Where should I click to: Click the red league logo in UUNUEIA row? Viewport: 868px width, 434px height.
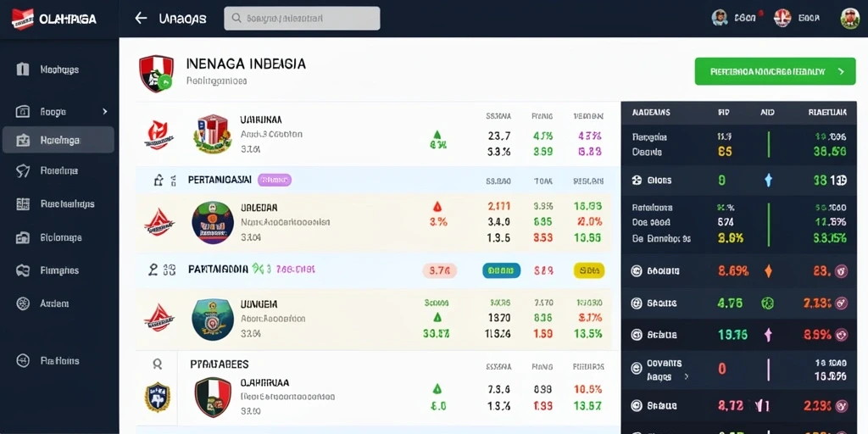[159, 318]
